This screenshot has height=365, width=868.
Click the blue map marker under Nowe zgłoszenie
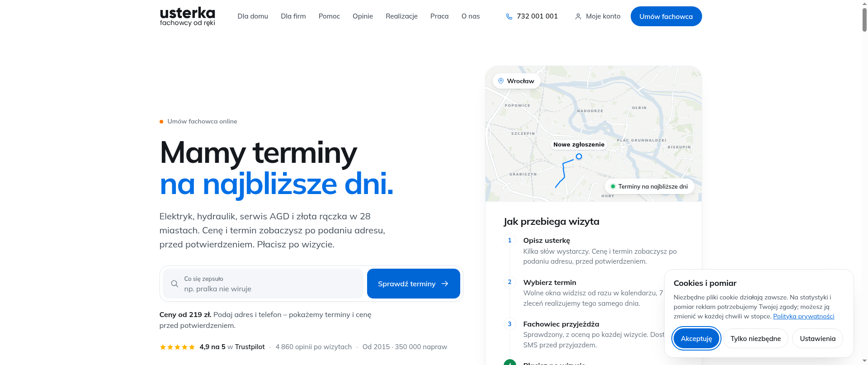coord(579,156)
